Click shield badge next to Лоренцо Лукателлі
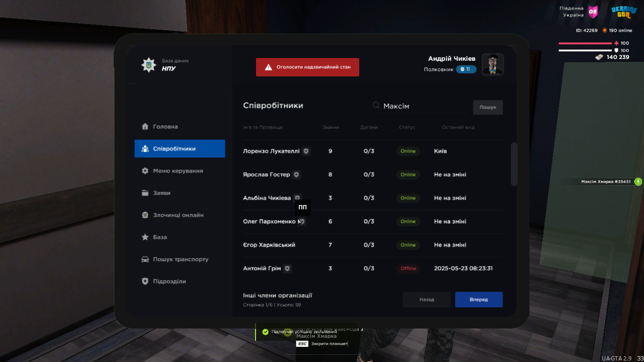Screen dimensions: 644x362 [x=306, y=151]
